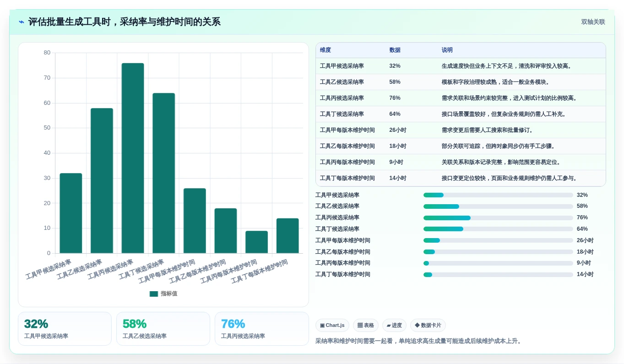Click the 工具丁每版本维护时间 chart bar
624x364 pixels.
pos(288,236)
